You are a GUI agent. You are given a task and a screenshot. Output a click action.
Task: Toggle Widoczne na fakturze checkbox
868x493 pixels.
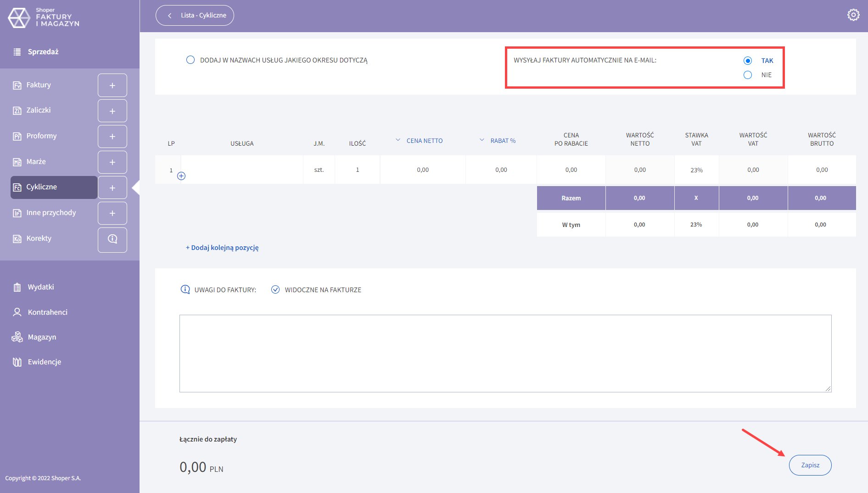click(x=275, y=289)
